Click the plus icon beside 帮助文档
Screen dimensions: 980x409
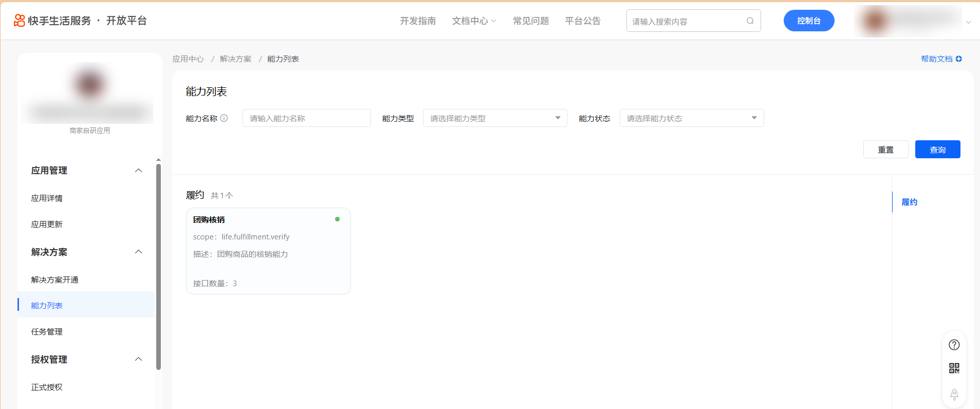point(959,59)
